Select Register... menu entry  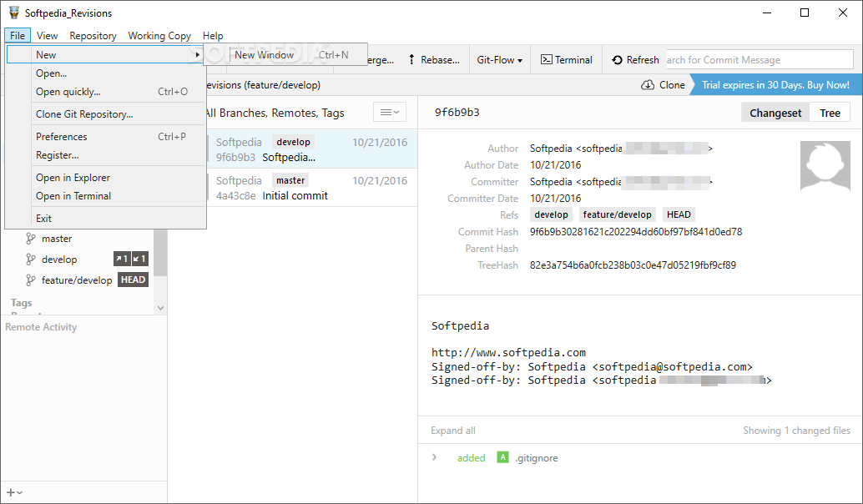[105, 155]
